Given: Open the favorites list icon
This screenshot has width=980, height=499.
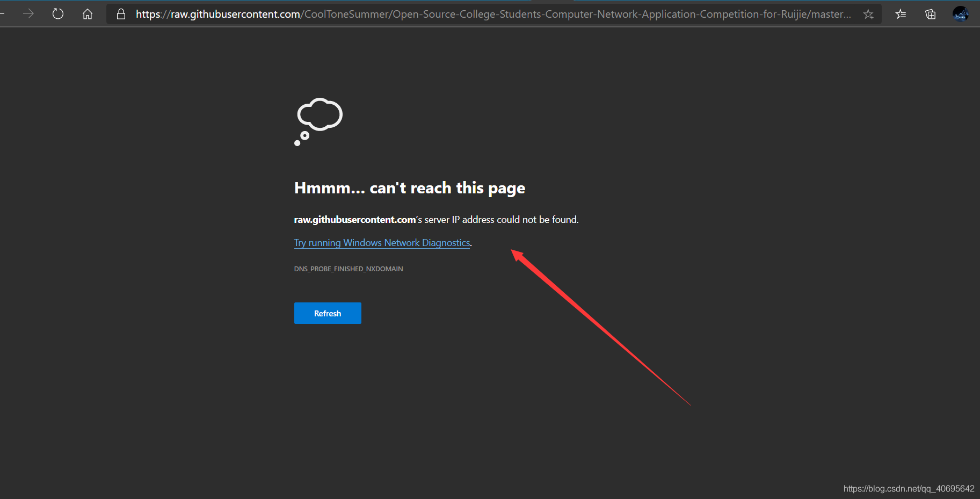Looking at the screenshot, I should (901, 15).
